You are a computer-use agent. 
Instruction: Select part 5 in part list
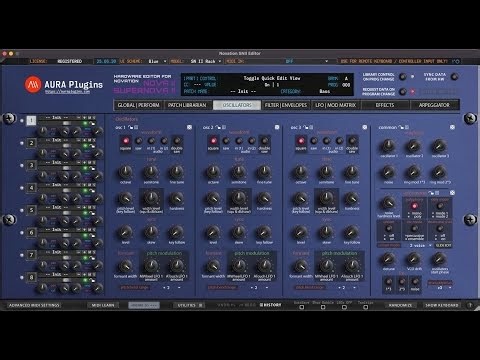pyautogui.click(x=31, y=210)
